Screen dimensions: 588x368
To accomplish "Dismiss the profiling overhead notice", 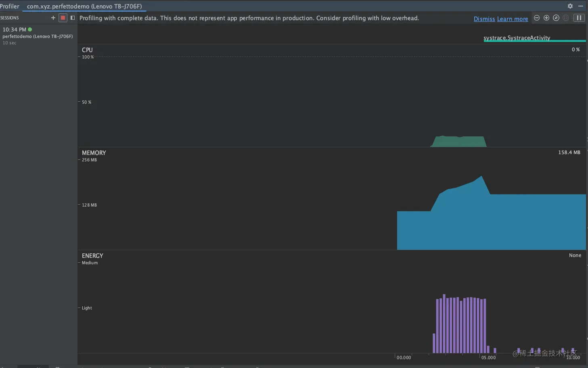I will coord(484,19).
